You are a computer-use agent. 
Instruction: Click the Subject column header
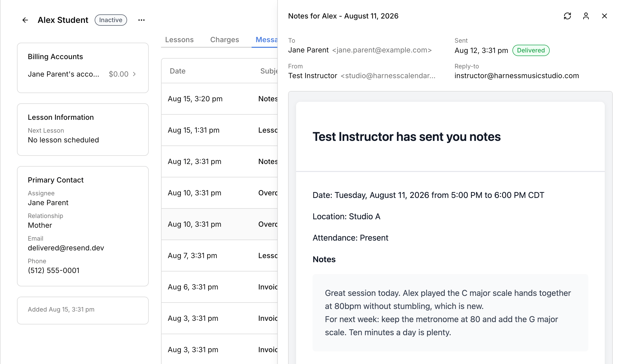269,71
